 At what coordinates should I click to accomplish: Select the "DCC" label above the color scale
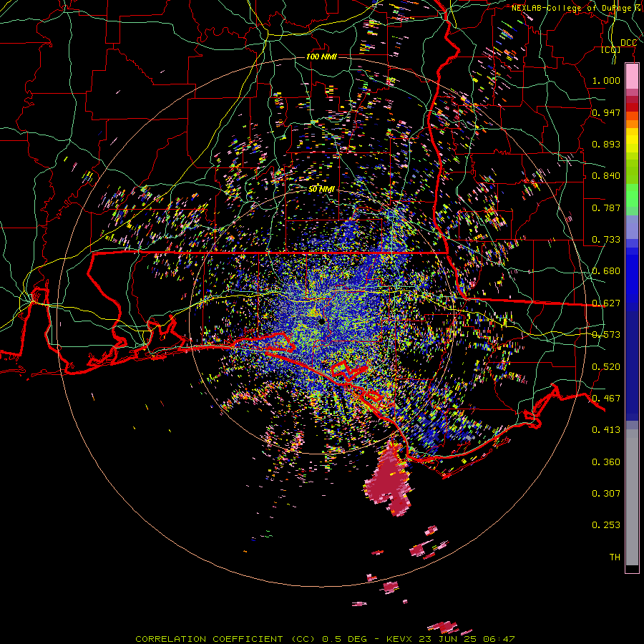click(628, 43)
